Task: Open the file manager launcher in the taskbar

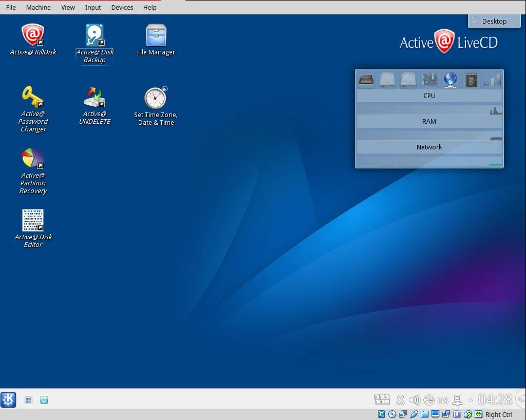Action: pos(29,400)
